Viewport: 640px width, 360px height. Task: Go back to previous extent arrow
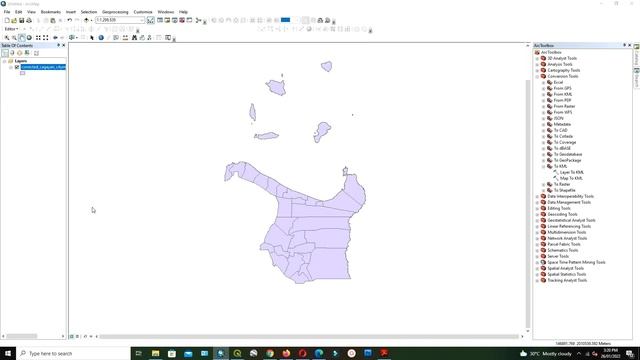click(55, 38)
